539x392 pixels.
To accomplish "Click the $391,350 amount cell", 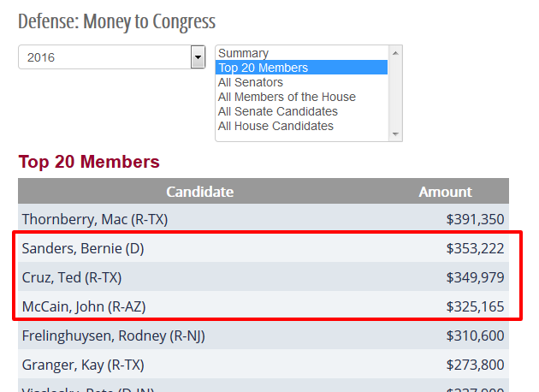I will [475, 219].
